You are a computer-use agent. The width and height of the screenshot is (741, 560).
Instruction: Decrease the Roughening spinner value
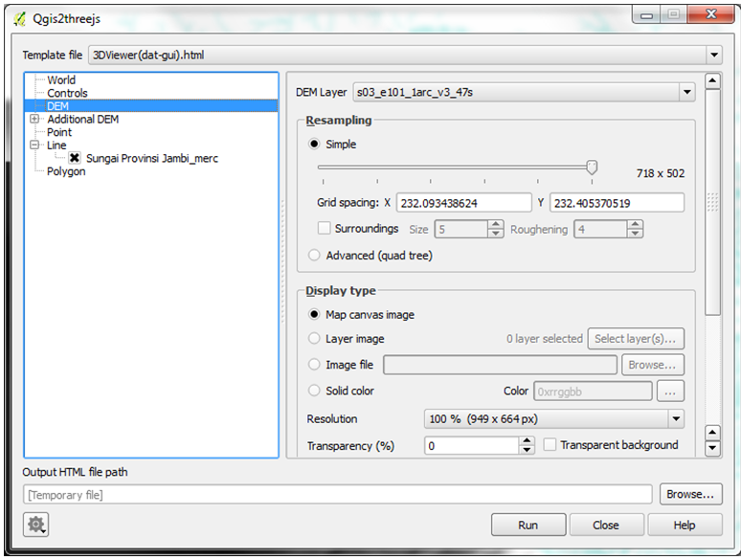click(x=635, y=233)
